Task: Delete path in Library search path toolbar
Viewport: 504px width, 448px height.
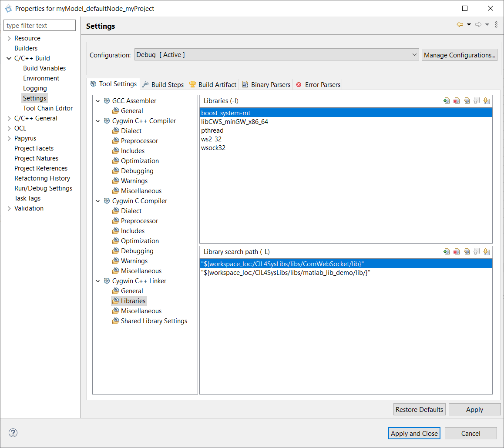Action: [457, 252]
